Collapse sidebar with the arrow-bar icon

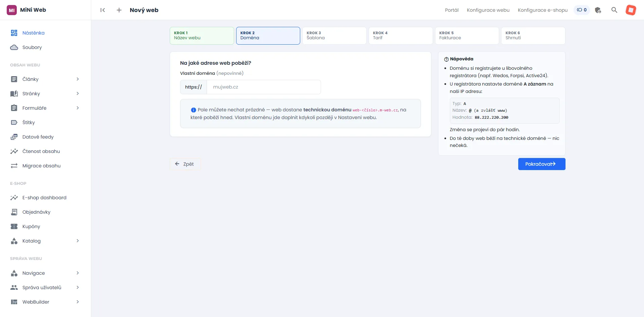click(x=103, y=10)
